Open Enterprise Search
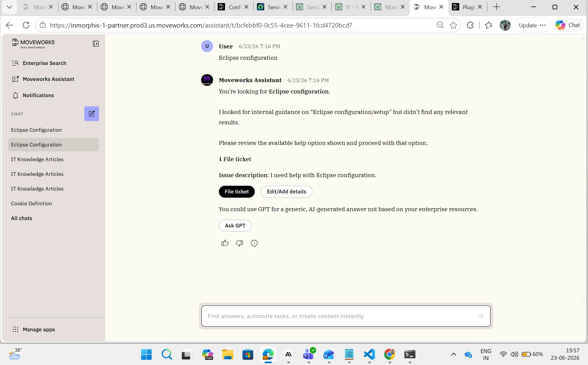 (x=39, y=63)
